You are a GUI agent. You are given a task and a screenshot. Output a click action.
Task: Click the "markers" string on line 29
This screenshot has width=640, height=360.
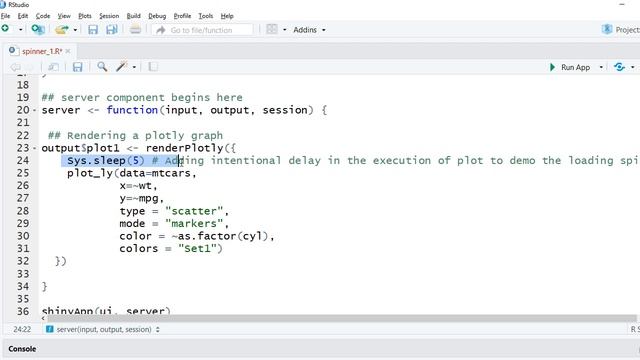pos(194,224)
